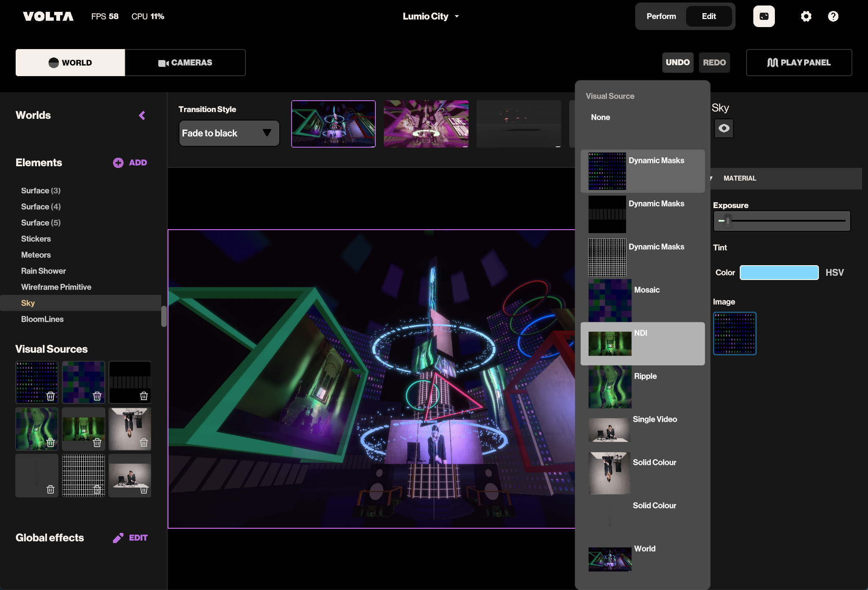
Task: Click the white display output icon
Action: point(763,16)
